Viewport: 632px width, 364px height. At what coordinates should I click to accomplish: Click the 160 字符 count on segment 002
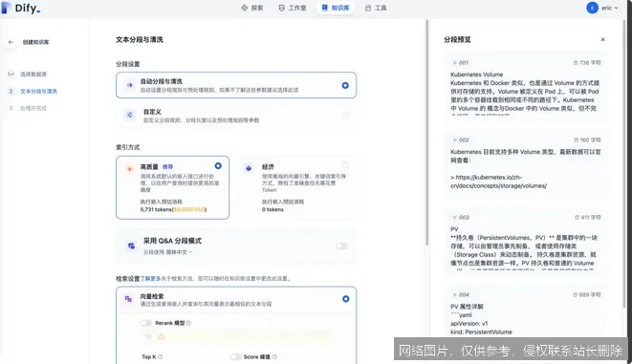point(587,140)
